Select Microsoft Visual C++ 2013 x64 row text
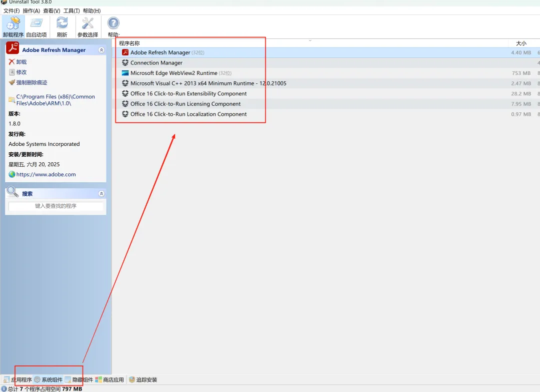Viewport: 540px width, 392px height. pyautogui.click(x=208, y=83)
